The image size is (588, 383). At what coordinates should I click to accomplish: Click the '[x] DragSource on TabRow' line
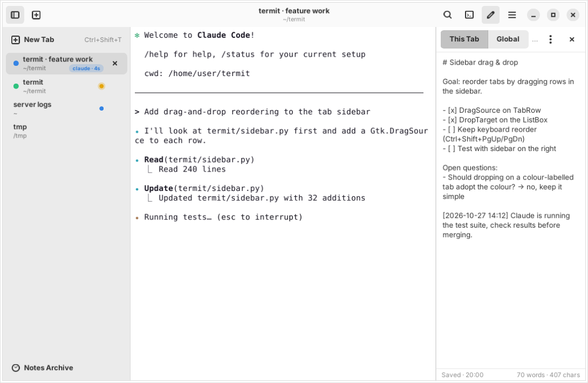(x=491, y=110)
